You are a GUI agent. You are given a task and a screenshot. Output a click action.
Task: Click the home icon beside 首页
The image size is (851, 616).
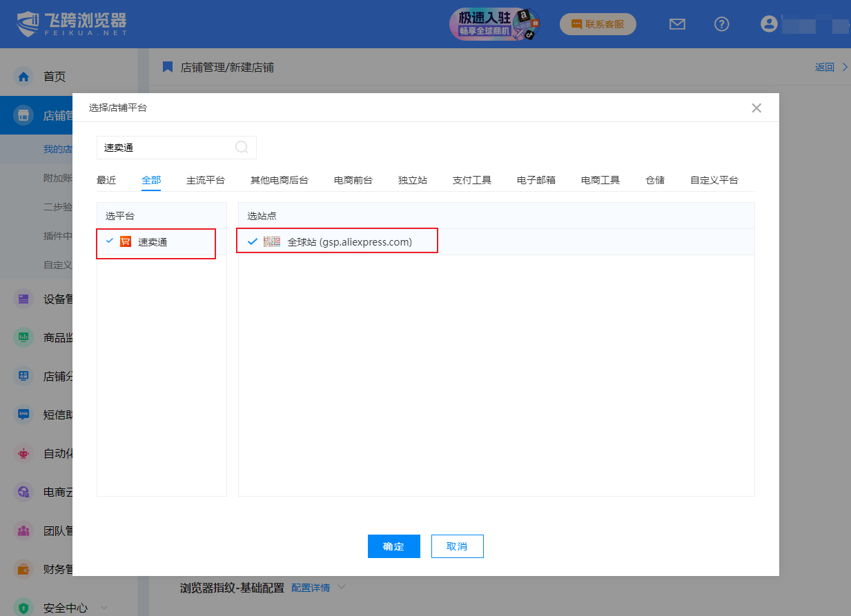(x=24, y=77)
